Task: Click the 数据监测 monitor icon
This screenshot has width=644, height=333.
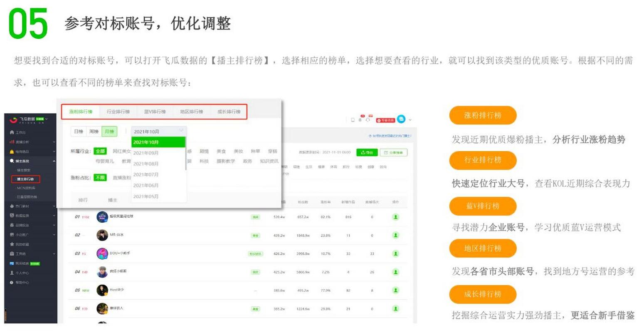Action: pos(12,216)
